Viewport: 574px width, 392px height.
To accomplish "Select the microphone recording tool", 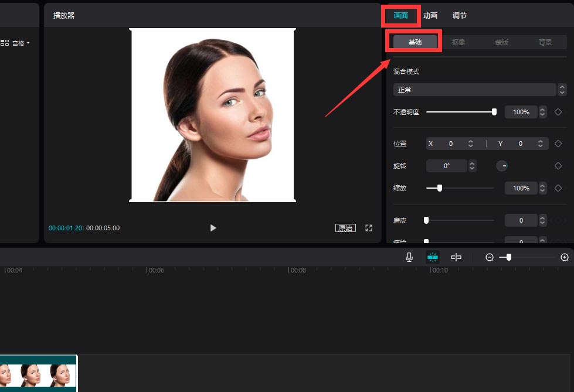I will (x=409, y=257).
